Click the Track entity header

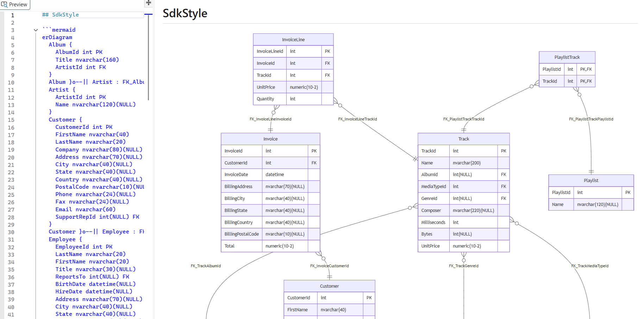(464, 139)
